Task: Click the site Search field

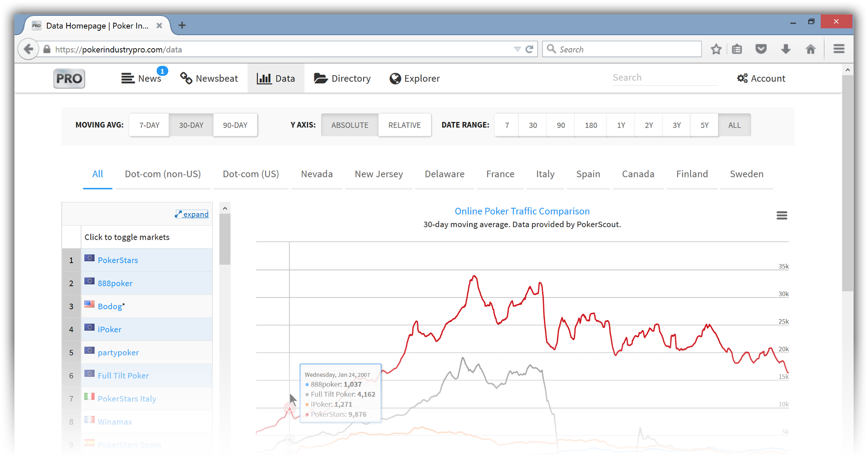Action: pos(665,78)
